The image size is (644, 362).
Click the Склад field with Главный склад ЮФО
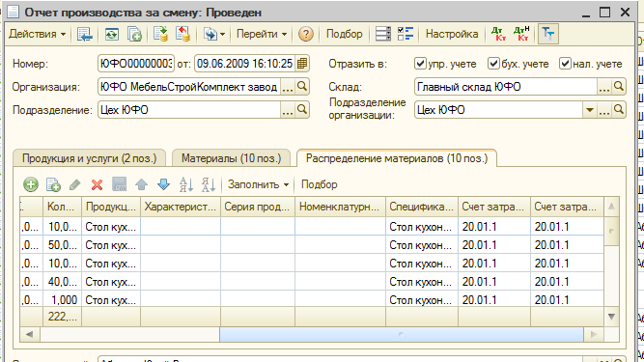click(505, 87)
